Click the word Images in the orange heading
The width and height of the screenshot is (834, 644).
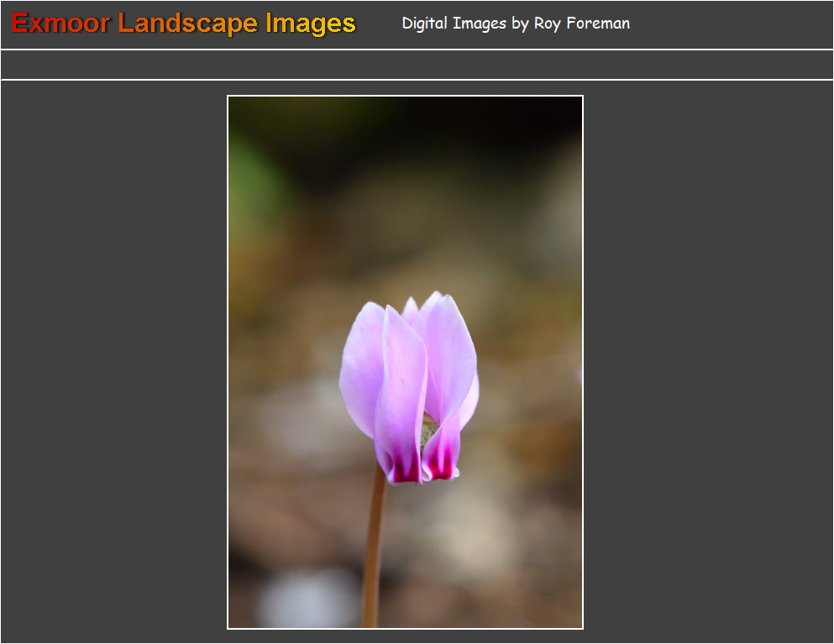[311, 24]
